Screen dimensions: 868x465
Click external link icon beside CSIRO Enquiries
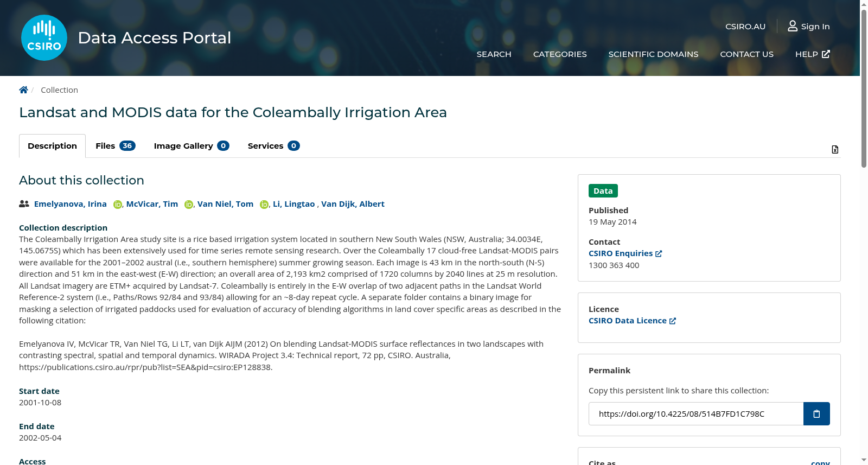point(659,253)
